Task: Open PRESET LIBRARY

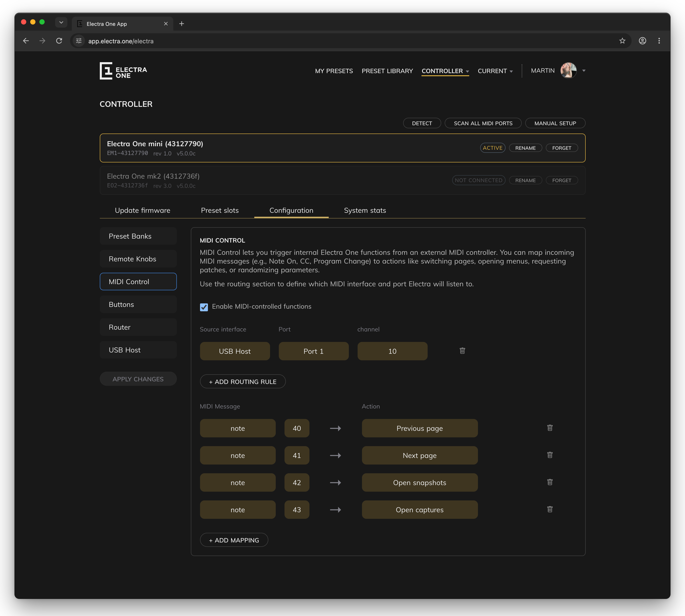Action: (x=387, y=71)
